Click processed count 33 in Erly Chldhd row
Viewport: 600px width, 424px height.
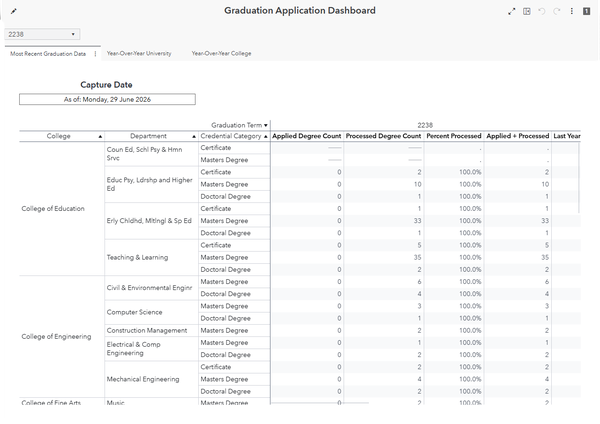[x=417, y=221]
